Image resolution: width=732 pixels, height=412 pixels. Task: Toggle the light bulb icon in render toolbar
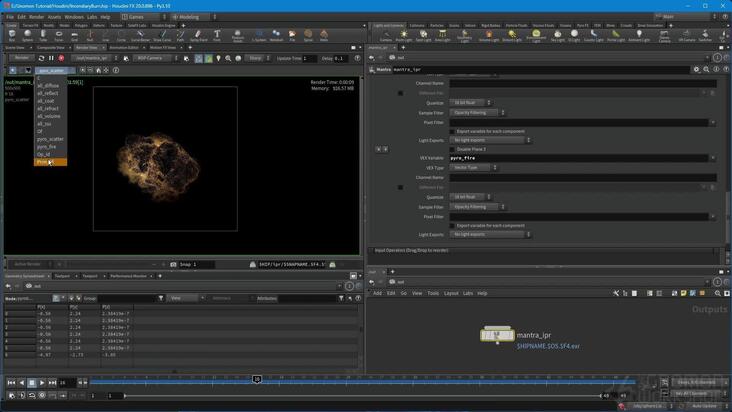pos(218,58)
